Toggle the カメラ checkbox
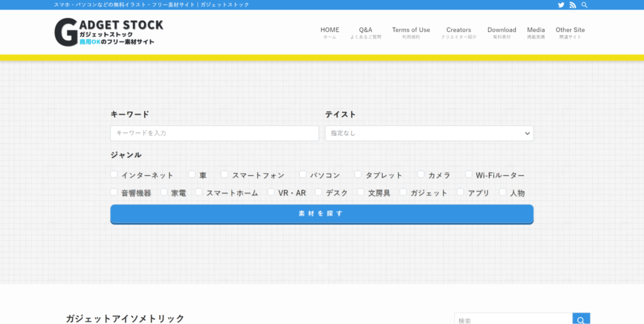The height and width of the screenshot is (324, 644). pyautogui.click(x=421, y=175)
